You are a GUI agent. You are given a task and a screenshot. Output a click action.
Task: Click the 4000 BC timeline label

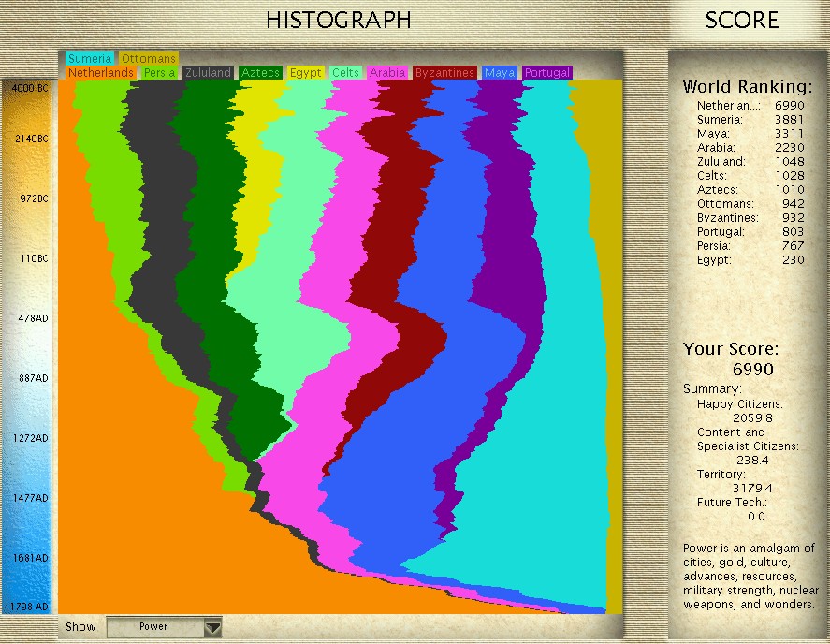coord(30,88)
